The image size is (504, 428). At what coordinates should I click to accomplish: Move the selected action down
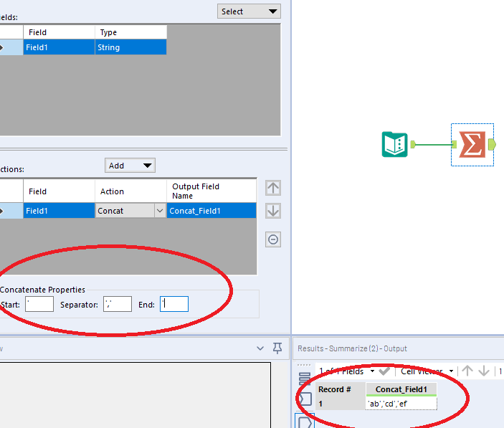click(273, 211)
